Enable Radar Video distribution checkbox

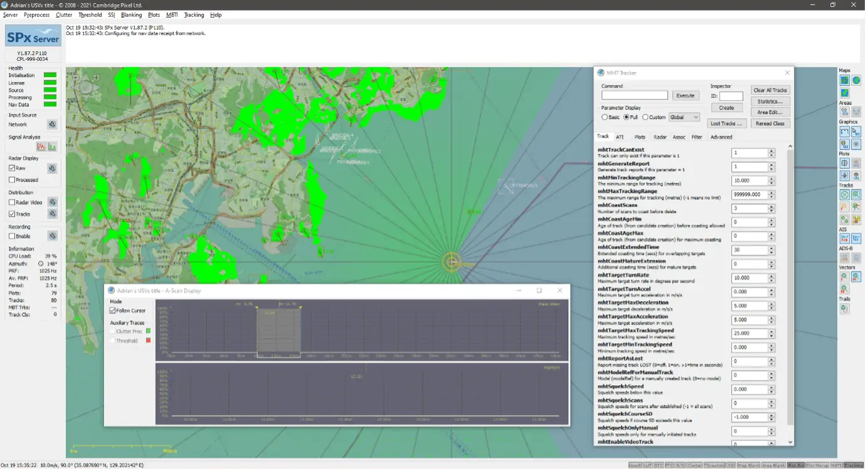coord(12,203)
